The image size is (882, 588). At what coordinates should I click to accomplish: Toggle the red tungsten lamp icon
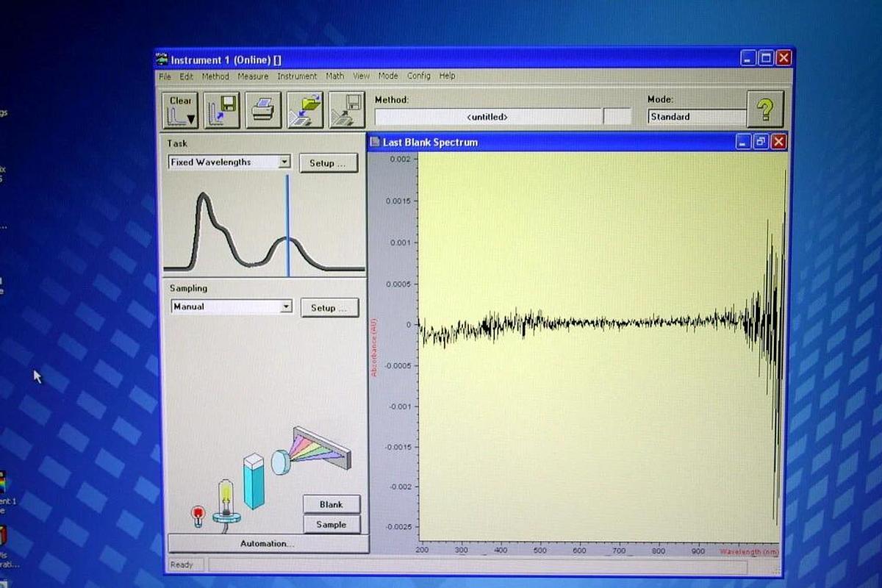[198, 516]
